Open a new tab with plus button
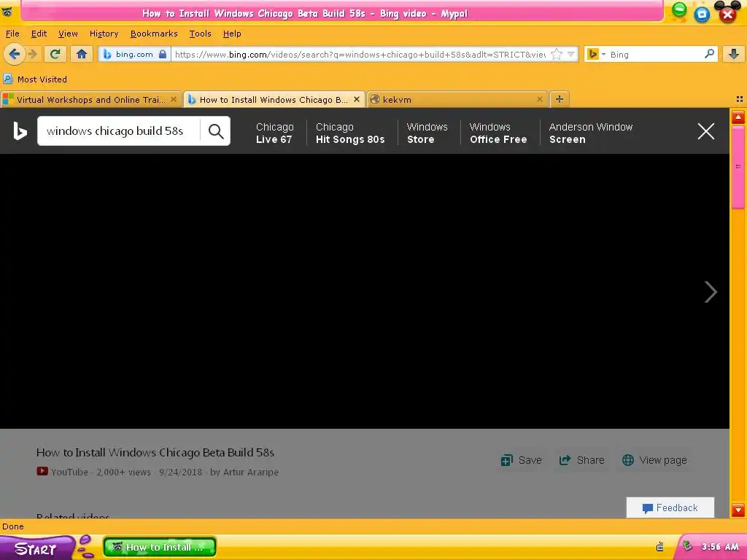The height and width of the screenshot is (560, 747). 560,99
